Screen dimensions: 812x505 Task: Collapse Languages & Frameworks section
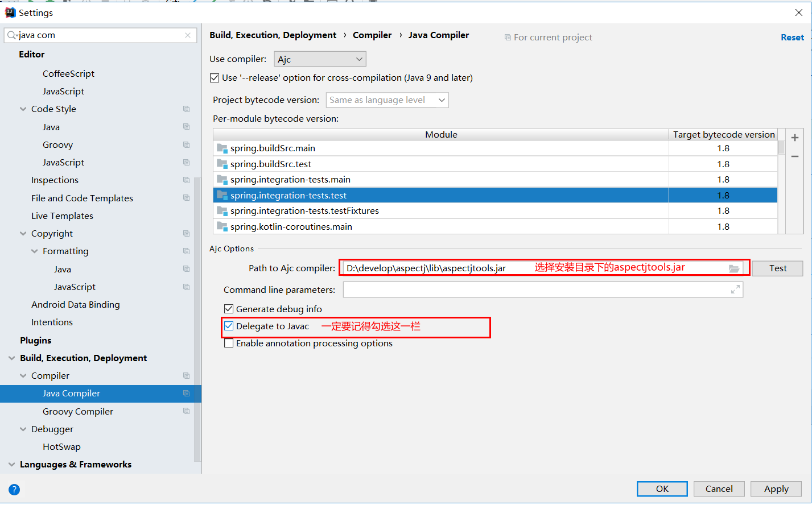(x=11, y=464)
